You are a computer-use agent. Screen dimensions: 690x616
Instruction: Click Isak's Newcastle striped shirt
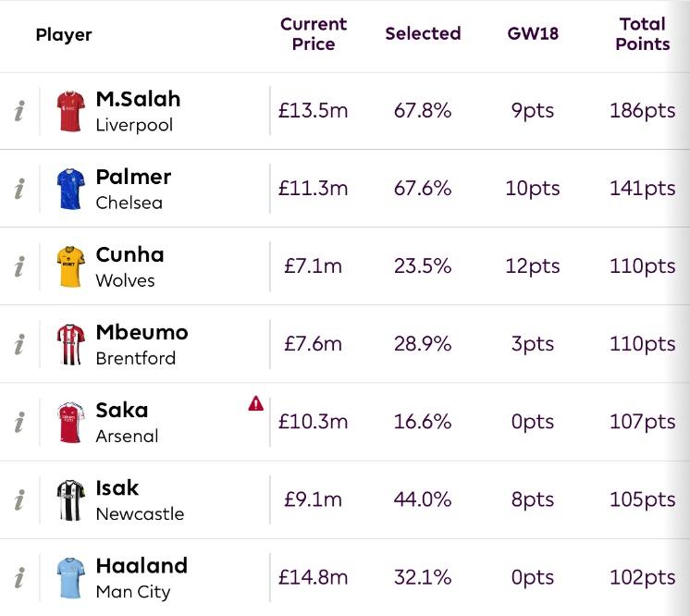71,500
